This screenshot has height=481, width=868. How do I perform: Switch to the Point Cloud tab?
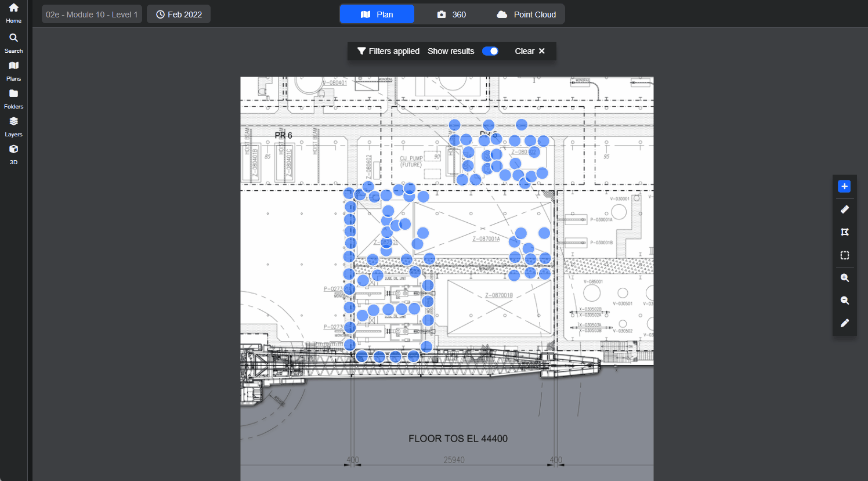pos(526,15)
